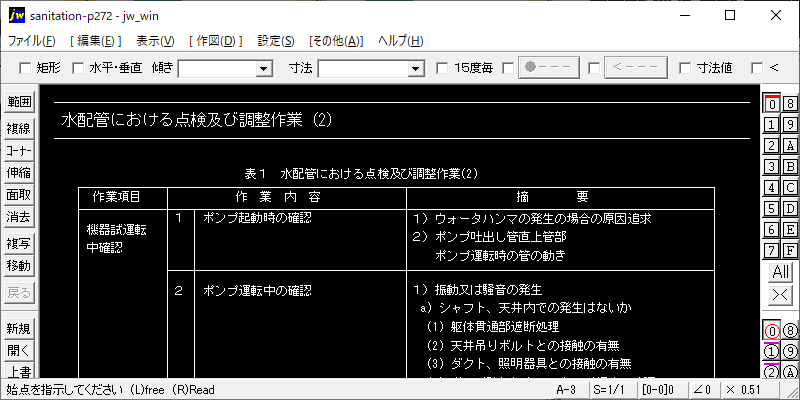Open the 設定(S) menu
This screenshot has height=400, width=800.
(x=276, y=41)
